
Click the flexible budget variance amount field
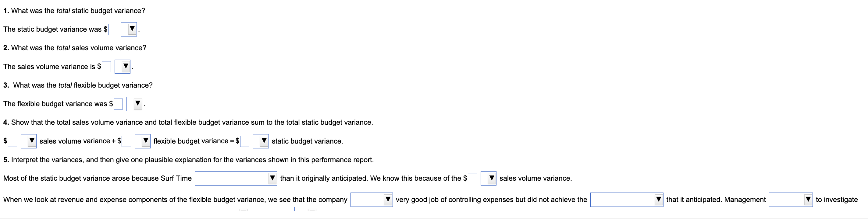tap(118, 104)
